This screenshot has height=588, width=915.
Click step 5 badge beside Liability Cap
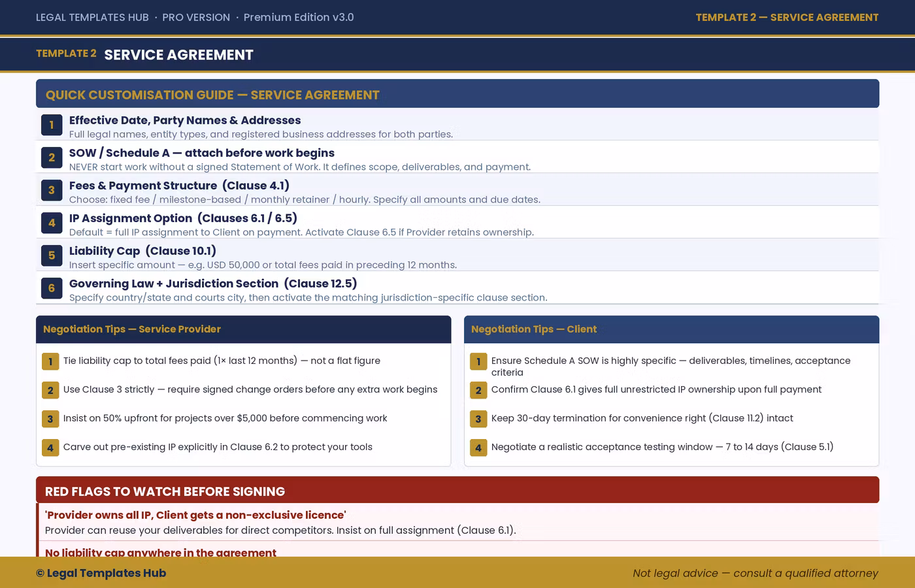[x=52, y=255]
